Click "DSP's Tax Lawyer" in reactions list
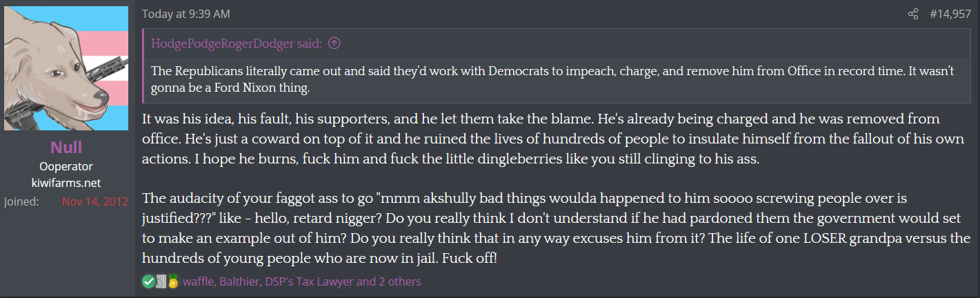The width and height of the screenshot is (980, 298). (309, 281)
